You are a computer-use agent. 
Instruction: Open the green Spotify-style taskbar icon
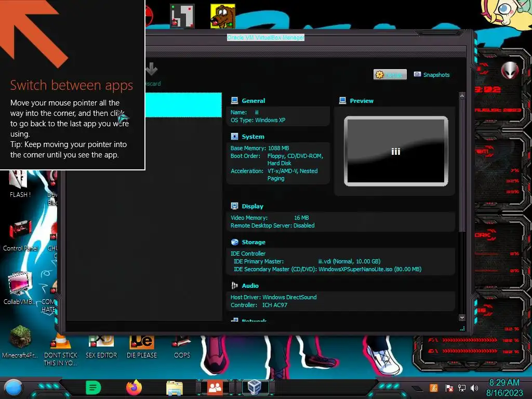point(94,388)
